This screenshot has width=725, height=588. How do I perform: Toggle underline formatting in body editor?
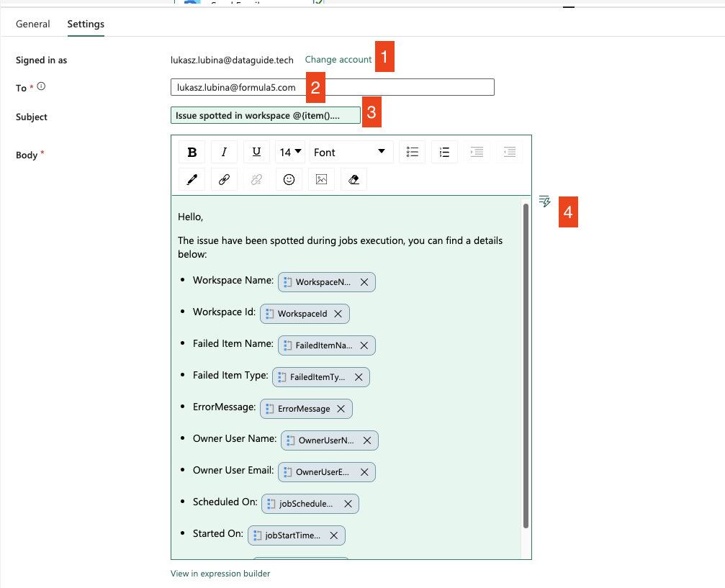[x=256, y=153]
